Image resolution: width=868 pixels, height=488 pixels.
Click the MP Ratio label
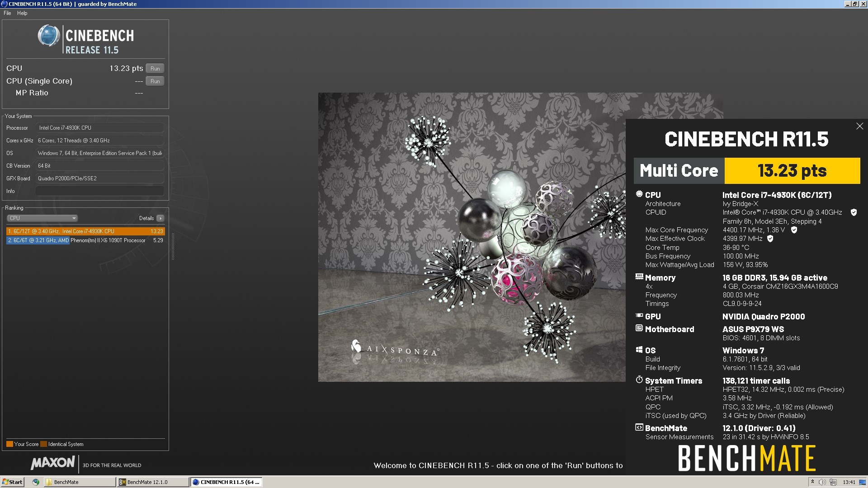point(32,93)
